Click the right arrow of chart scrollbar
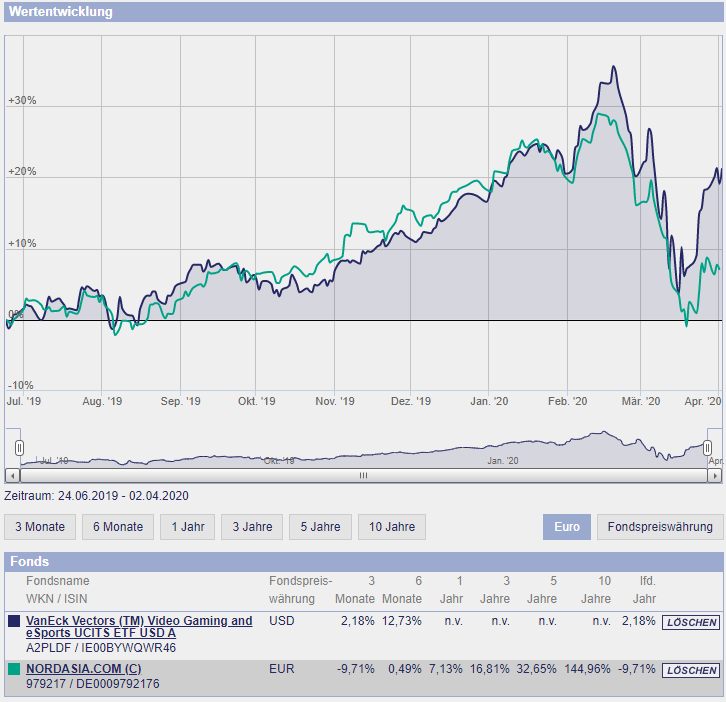Viewport: 726px width, 702px height. tap(715, 476)
